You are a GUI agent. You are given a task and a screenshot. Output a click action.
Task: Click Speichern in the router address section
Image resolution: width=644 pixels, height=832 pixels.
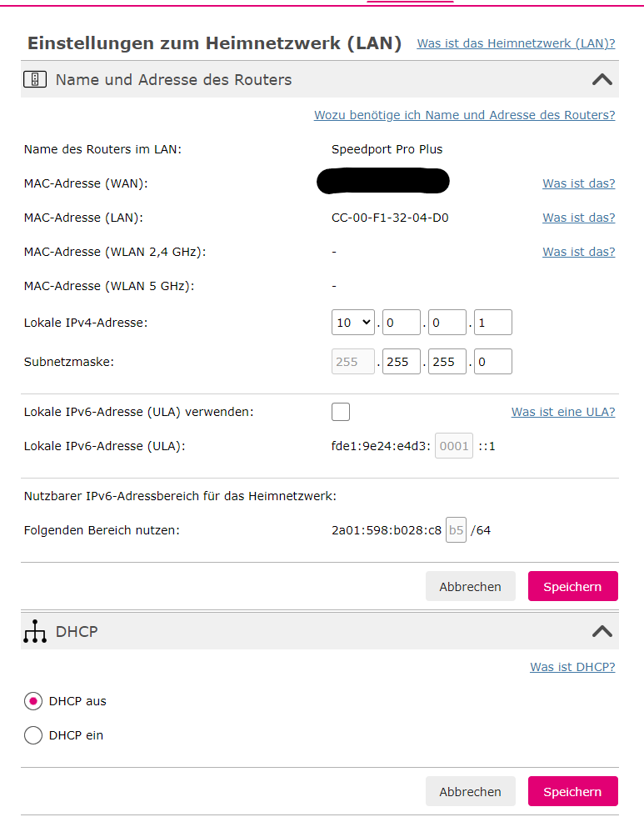(x=572, y=587)
